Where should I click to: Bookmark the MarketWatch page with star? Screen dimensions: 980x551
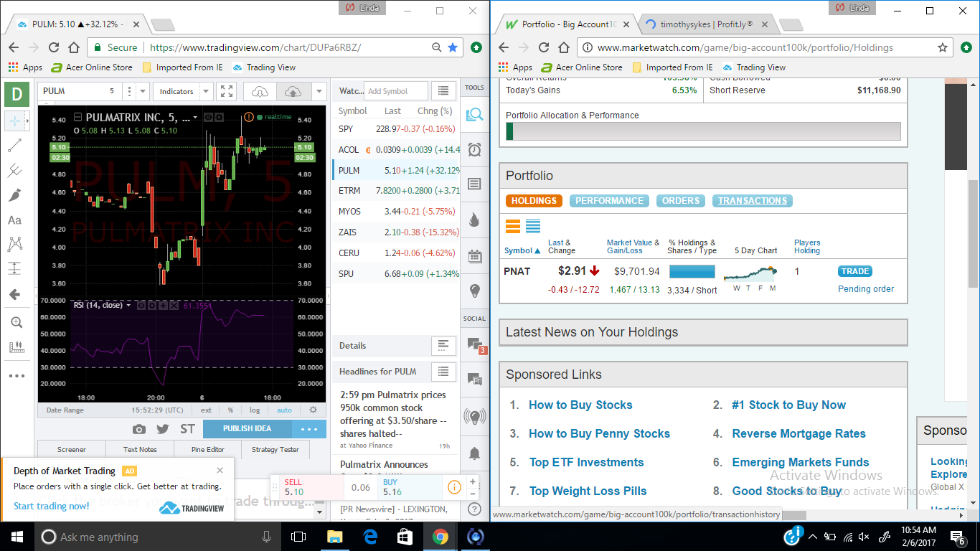(943, 47)
